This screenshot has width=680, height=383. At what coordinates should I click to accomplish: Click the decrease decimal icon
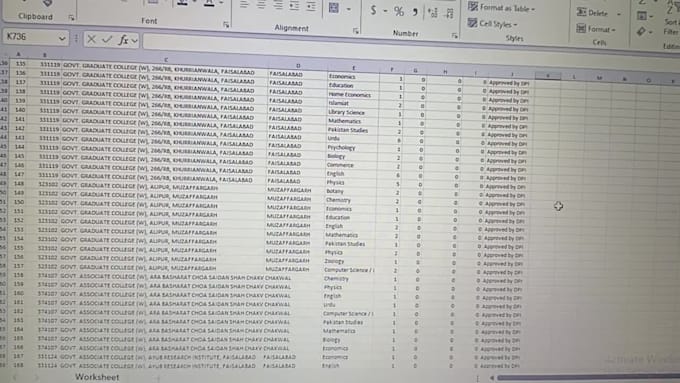449,14
